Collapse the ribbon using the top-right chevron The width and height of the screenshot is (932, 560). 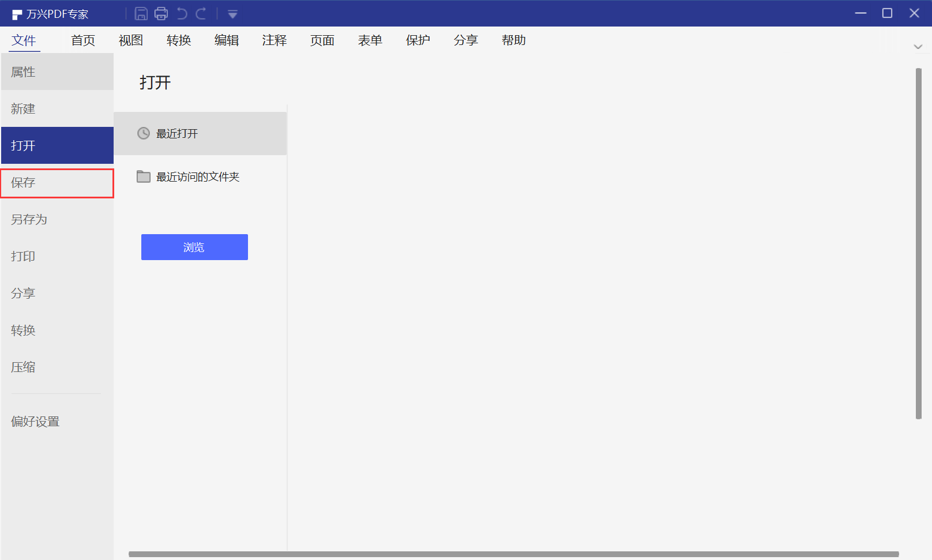pos(918,46)
